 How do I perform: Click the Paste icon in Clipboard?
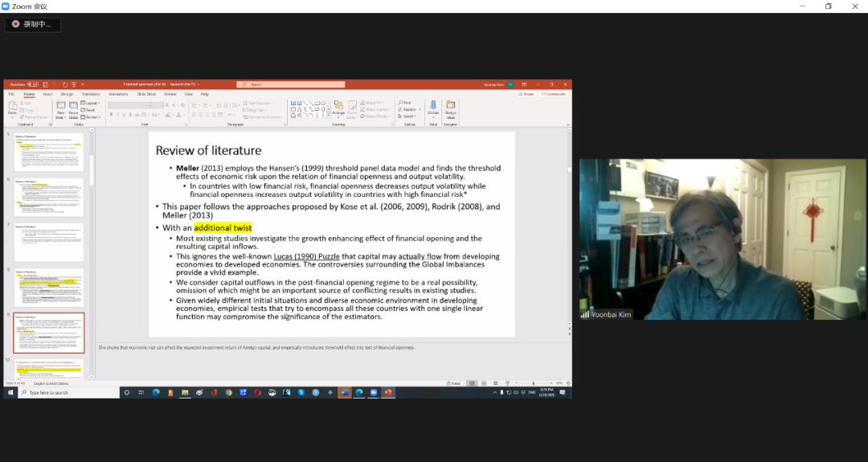click(x=12, y=106)
